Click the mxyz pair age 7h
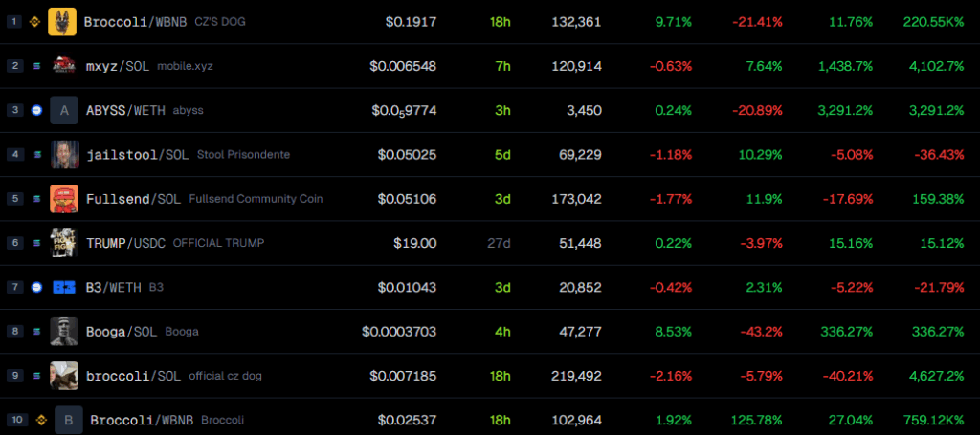 pos(502,66)
